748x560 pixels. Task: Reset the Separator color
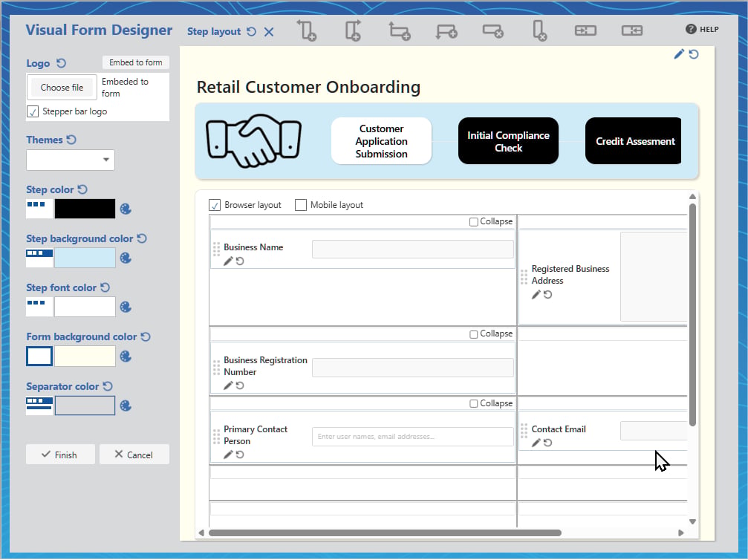click(108, 386)
